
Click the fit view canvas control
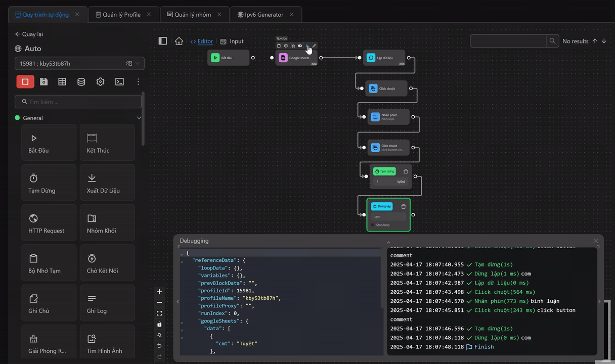coord(159,313)
